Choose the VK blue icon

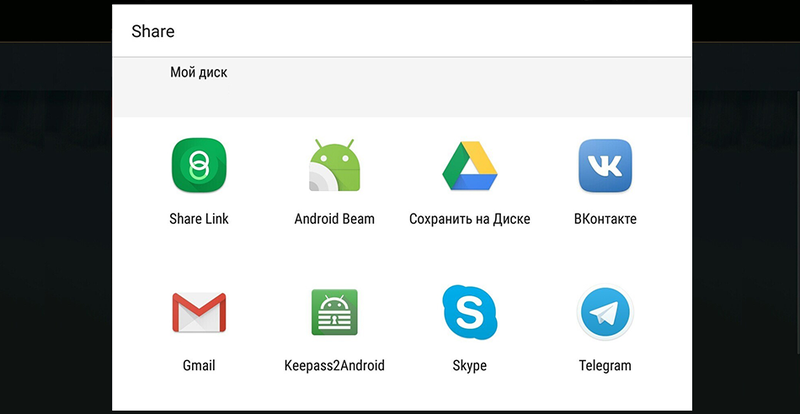(x=605, y=165)
